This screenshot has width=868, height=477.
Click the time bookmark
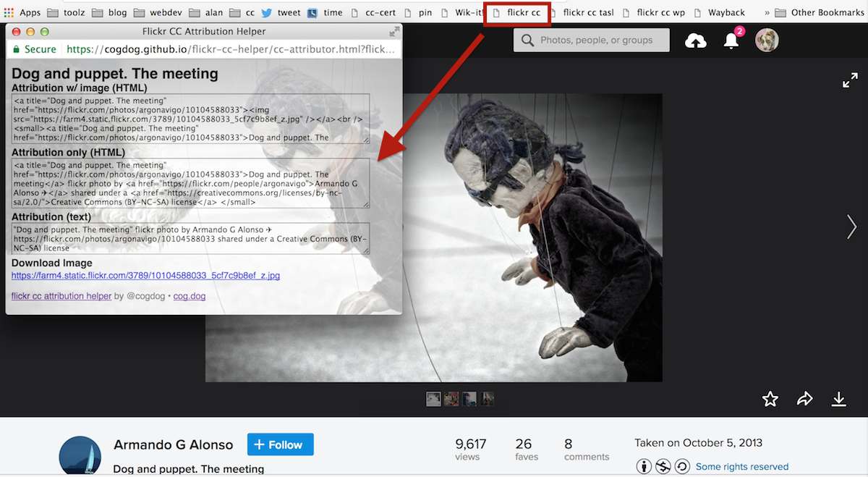325,12
